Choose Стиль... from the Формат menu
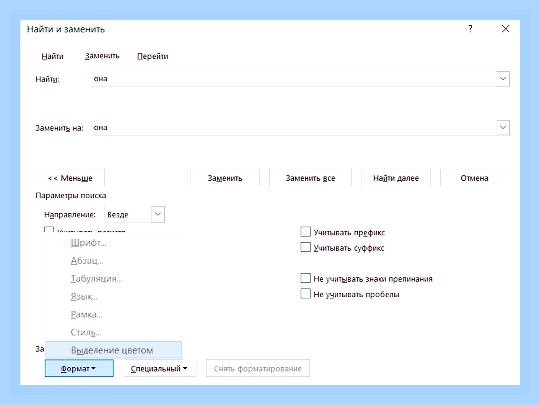This screenshot has width=540, height=405. point(114,333)
